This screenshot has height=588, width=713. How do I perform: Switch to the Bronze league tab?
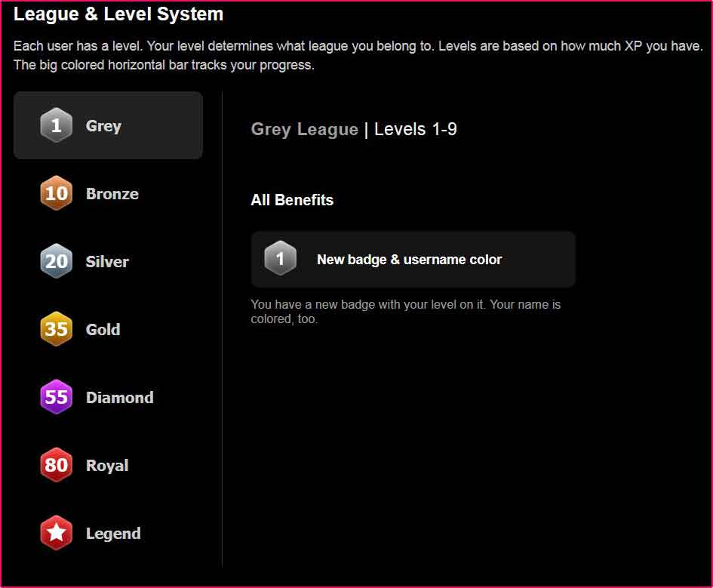tap(112, 194)
